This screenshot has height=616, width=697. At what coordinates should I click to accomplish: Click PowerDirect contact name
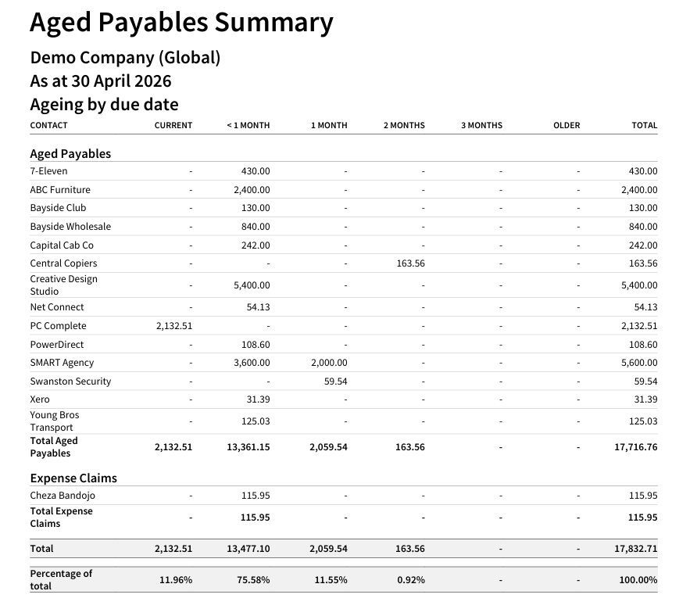click(x=57, y=345)
